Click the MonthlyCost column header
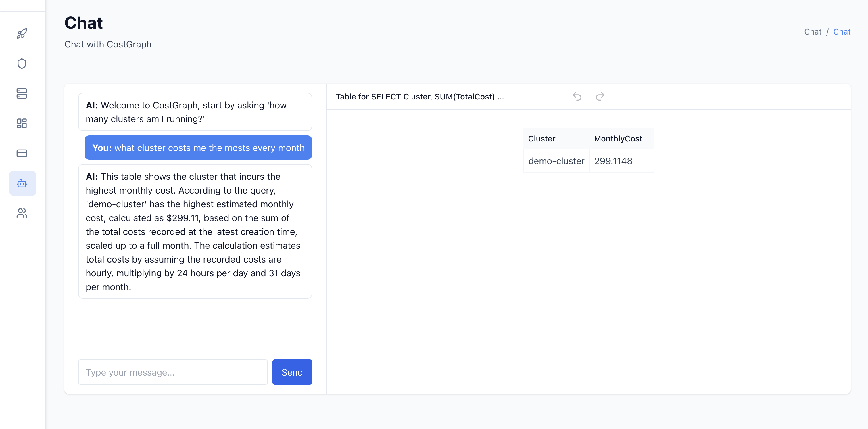The height and width of the screenshot is (429, 868). 618,139
